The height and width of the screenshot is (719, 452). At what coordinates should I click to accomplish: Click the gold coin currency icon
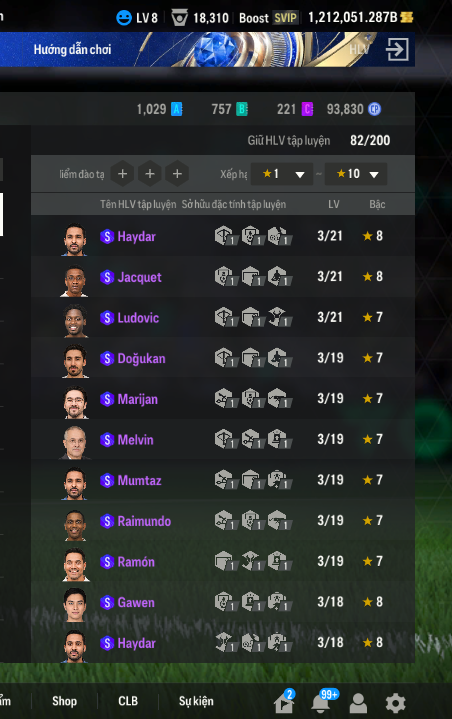coord(407,17)
